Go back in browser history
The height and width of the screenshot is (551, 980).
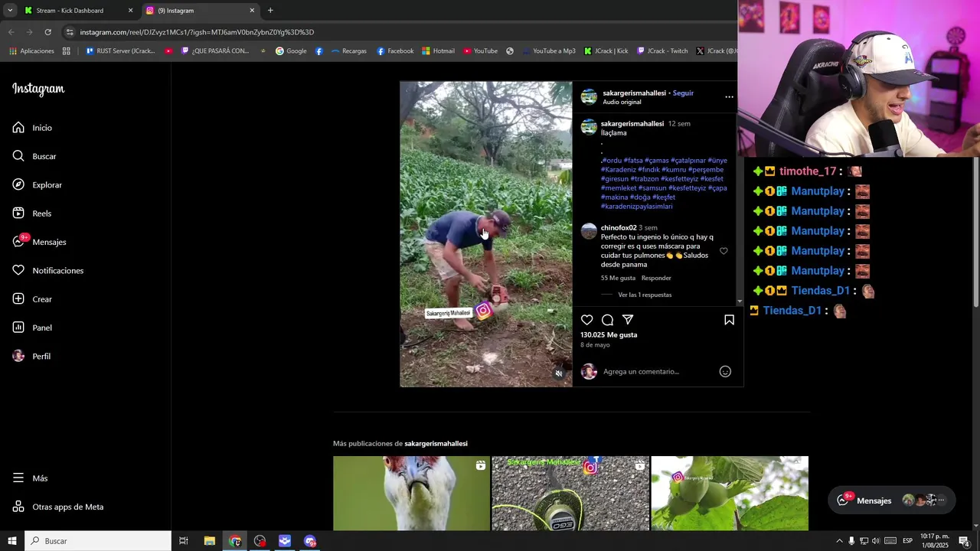click(x=11, y=32)
